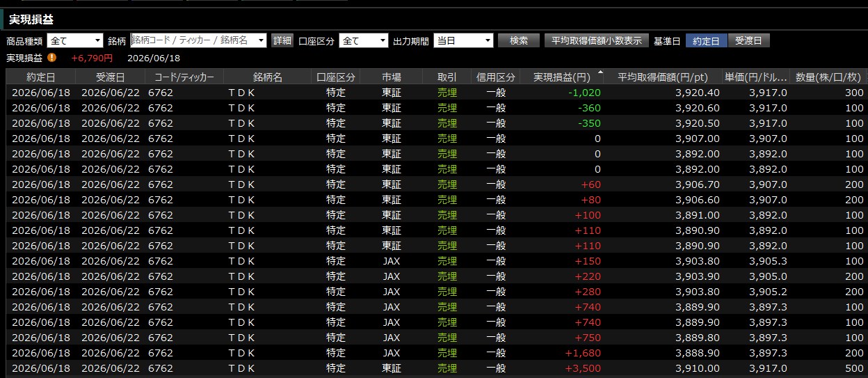The height and width of the screenshot is (378, 868).
Task: Sort by the コード/ティッカー column header
Action: click(184, 77)
